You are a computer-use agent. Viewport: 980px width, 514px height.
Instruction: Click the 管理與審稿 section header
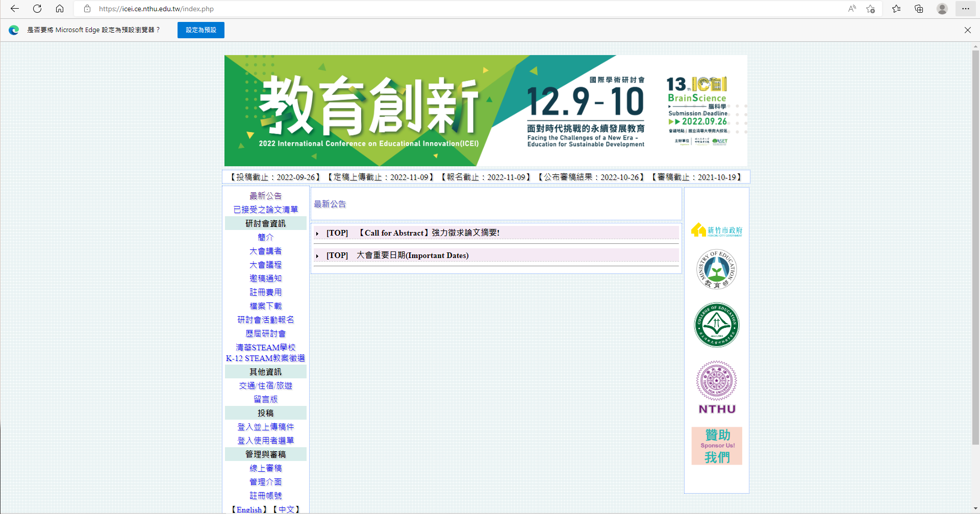pyautogui.click(x=265, y=454)
